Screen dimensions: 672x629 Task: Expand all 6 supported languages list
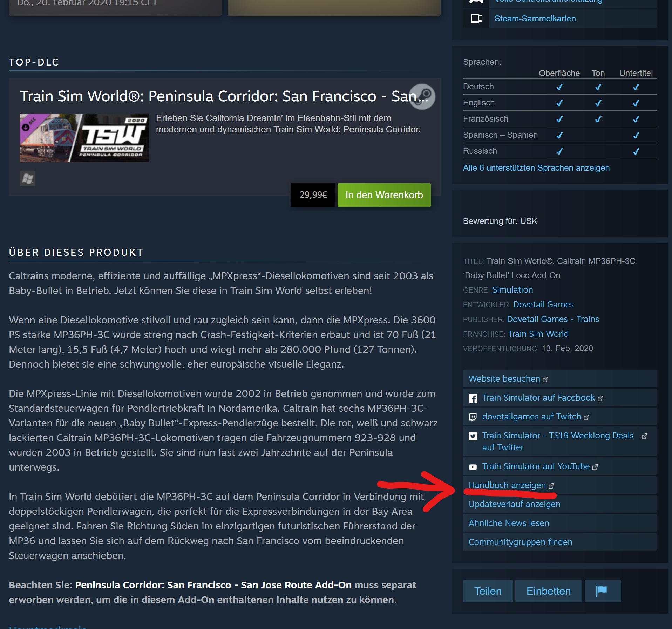(536, 168)
